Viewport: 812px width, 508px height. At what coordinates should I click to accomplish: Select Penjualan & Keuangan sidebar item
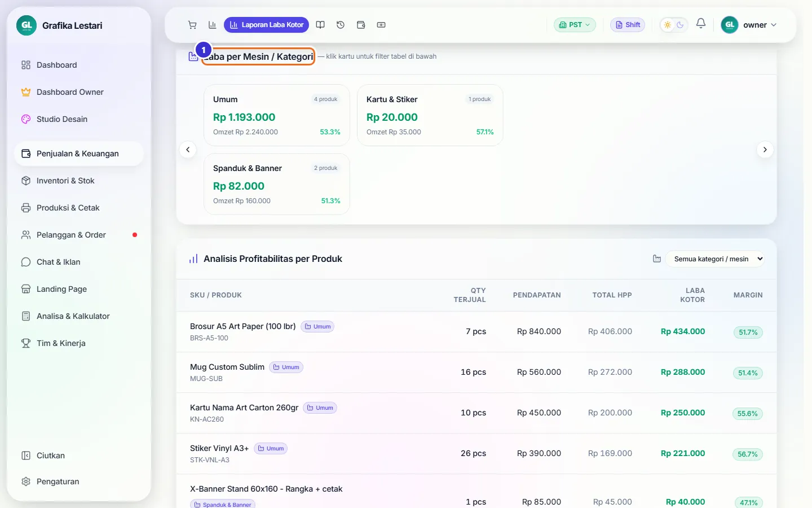click(x=79, y=154)
